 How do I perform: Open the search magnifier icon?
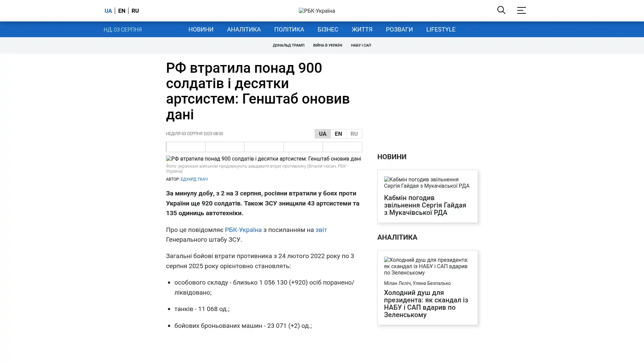[x=501, y=10]
